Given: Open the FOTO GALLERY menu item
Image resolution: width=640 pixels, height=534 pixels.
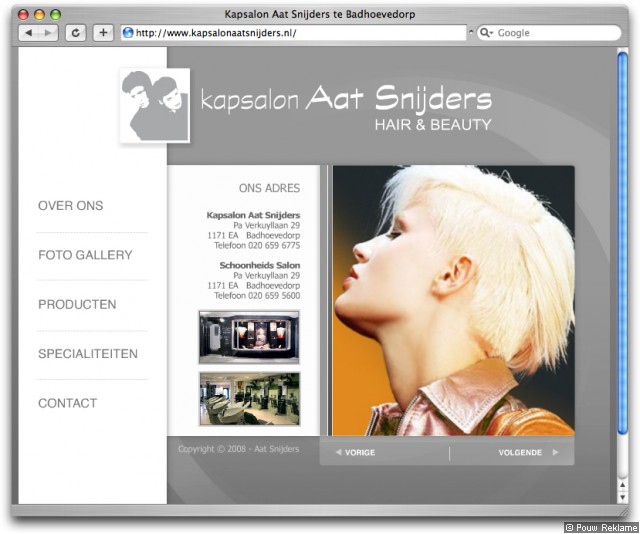Looking at the screenshot, I should coord(85,255).
